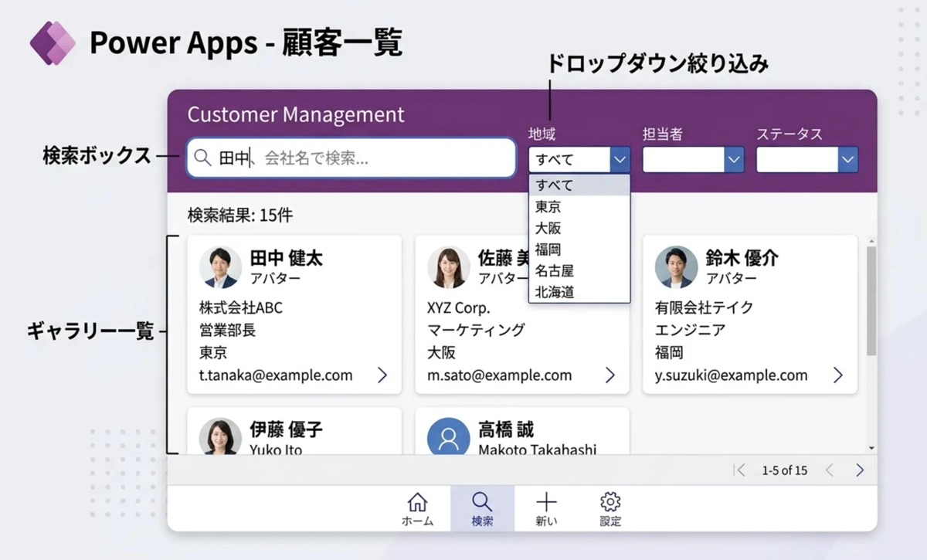927x560 pixels.
Task: Click the 新い plus icon
Action: pyautogui.click(x=546, y=502)
